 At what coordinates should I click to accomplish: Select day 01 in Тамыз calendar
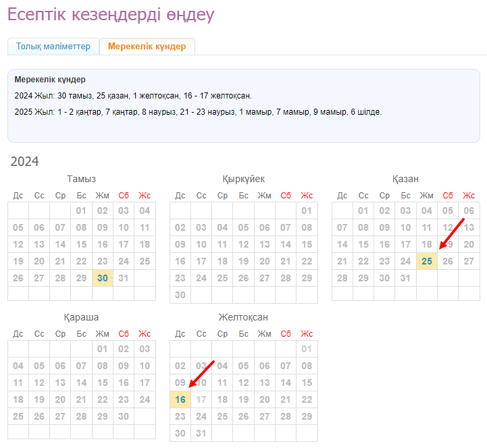pyautogui.click(x=82, y=211)
